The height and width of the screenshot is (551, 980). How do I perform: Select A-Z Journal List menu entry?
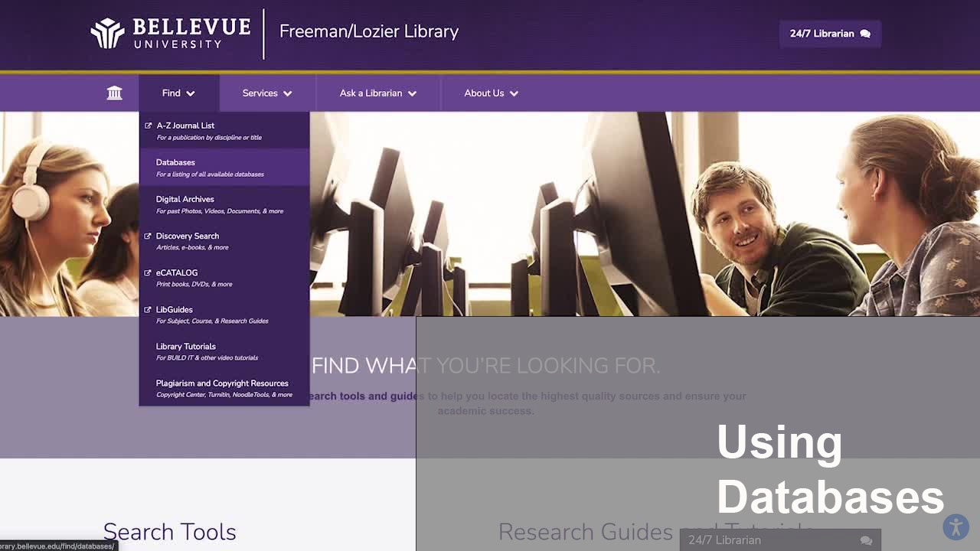click(224, 131)
